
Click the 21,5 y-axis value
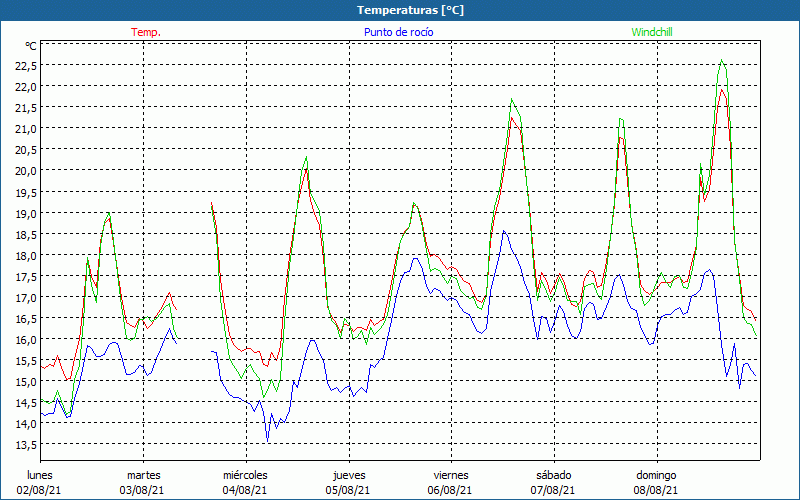(26, 108)
